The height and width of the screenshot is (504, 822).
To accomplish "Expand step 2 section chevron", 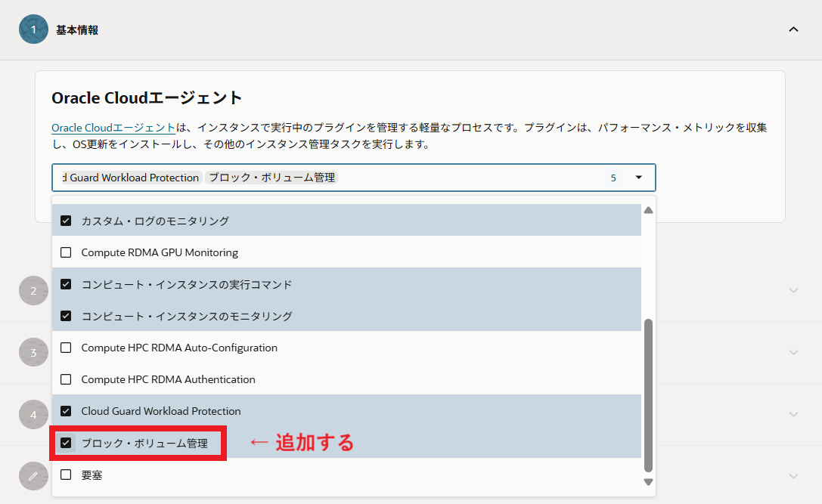I will pos(793,290).
